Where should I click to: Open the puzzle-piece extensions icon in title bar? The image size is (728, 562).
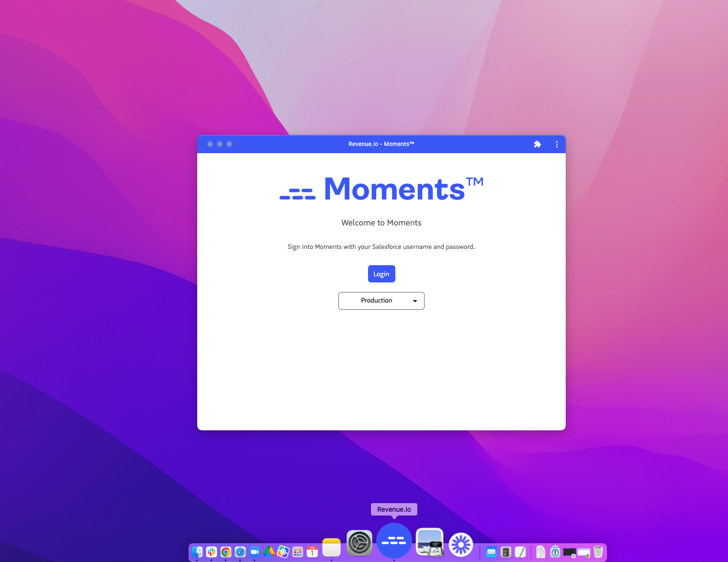click(538, 144)
